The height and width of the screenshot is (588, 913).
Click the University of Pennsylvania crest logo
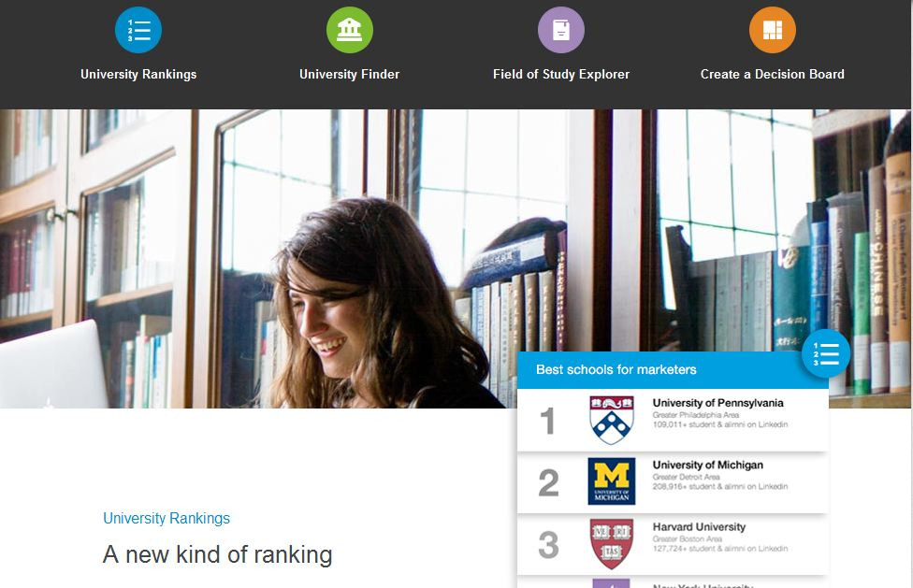611,420
